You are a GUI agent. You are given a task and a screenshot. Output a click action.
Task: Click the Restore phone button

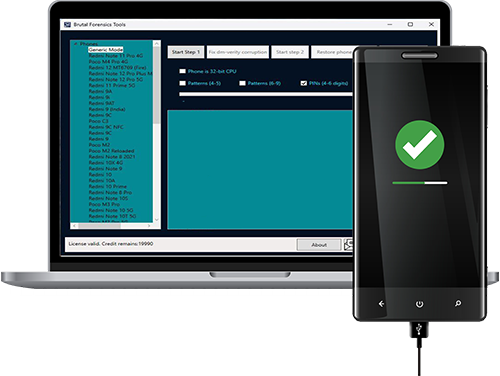coord(333,52)
